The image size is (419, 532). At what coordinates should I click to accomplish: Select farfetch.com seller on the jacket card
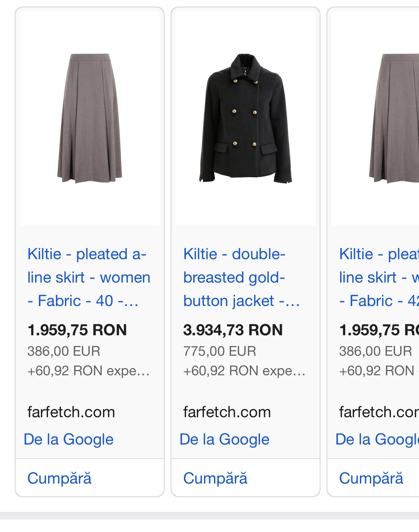coord(227,412)
